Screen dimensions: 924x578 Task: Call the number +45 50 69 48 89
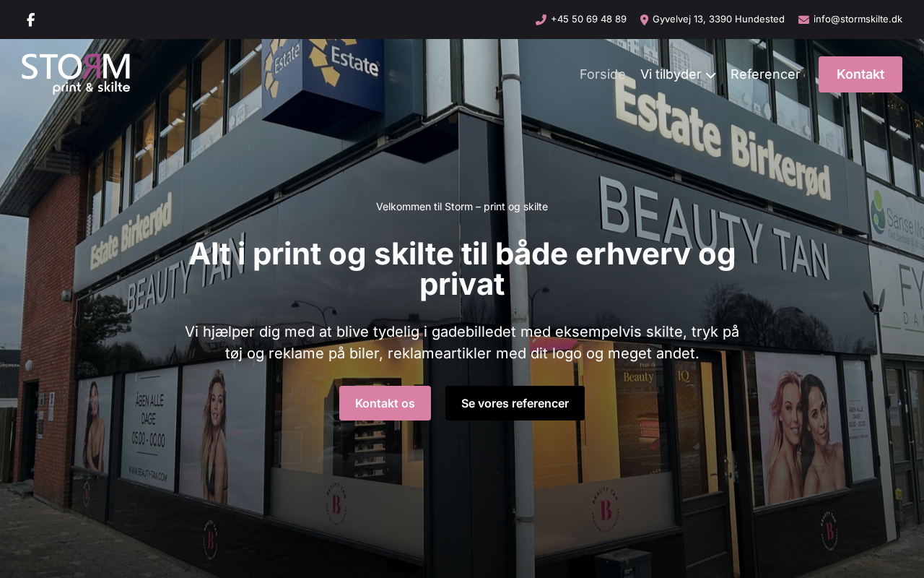click(588, 20)
